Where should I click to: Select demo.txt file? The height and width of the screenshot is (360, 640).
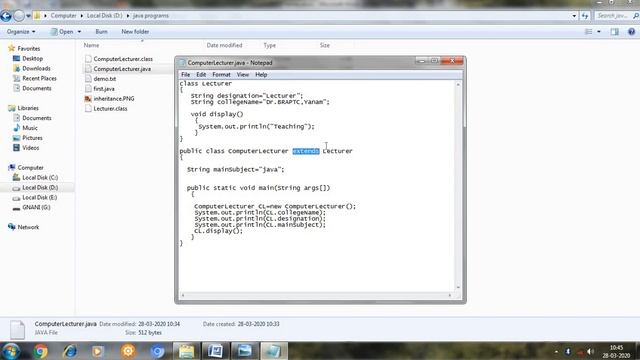(100, 79)
